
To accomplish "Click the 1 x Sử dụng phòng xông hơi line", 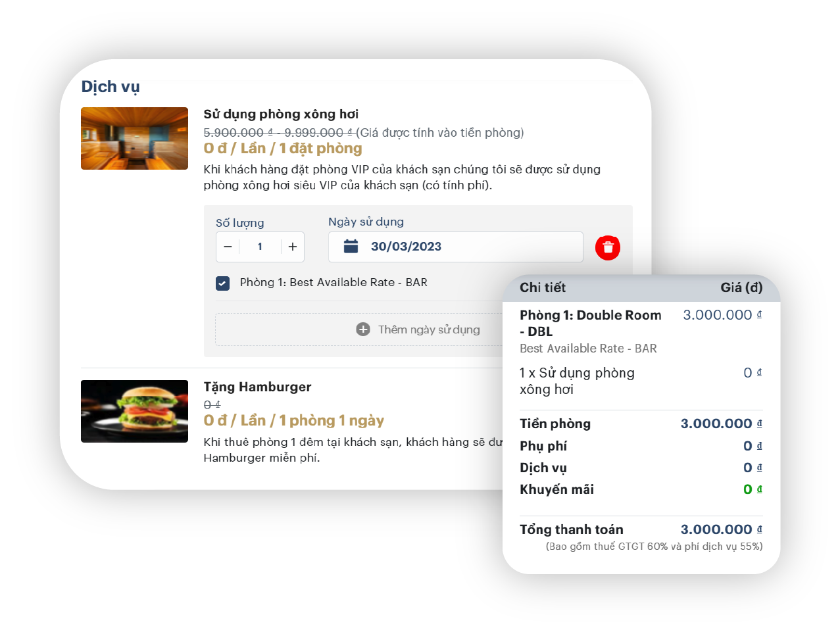I will coord(641,381).
